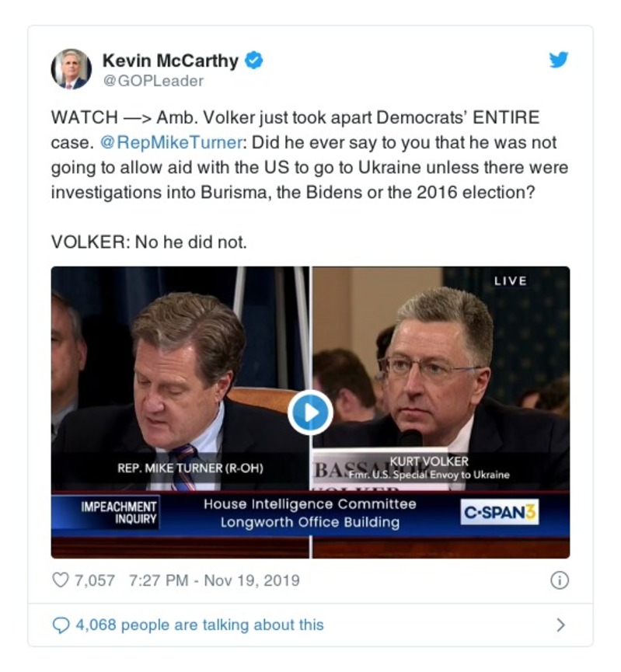Screen dimensions: 621x672
Task: Open the Kevin McCarthy display name link
Action: 169,60
